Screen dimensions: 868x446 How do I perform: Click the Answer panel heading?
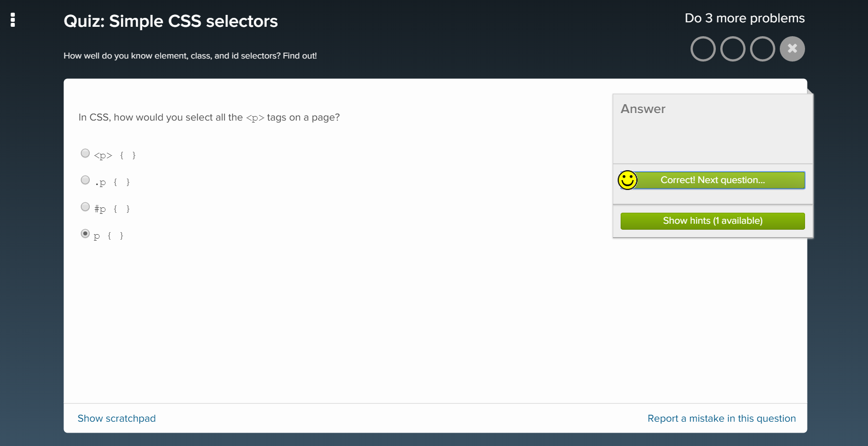(643, 109)
